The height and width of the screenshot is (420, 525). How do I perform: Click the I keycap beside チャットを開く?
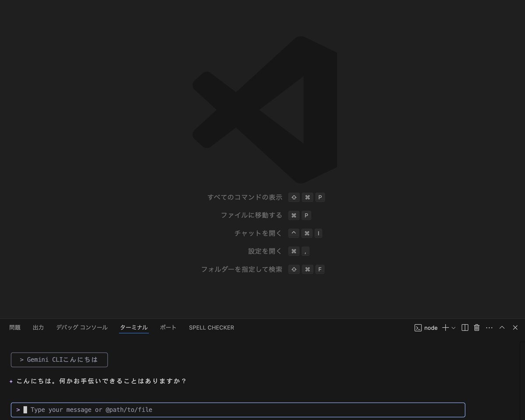[x=318, y=233]
